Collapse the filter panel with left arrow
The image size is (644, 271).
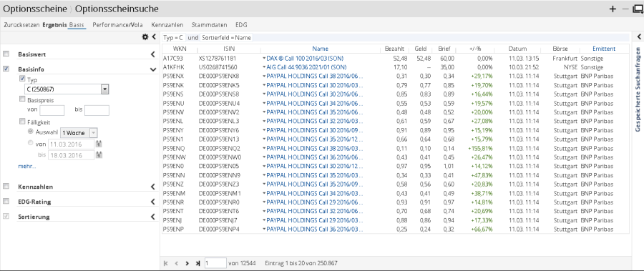tap(154, 37)
